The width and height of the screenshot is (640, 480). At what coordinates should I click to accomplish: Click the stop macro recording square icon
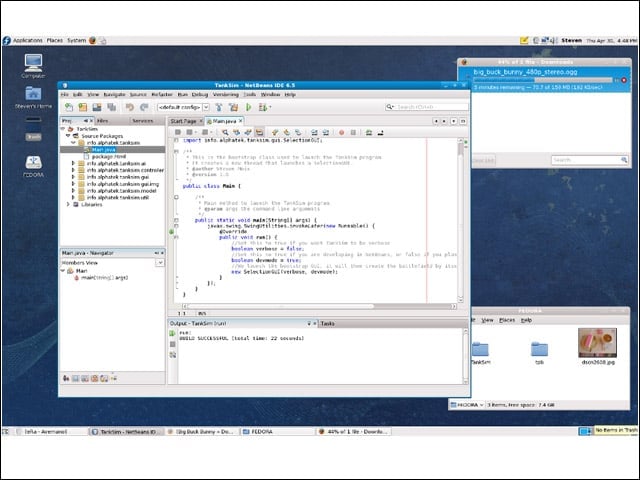pos(353,132)
